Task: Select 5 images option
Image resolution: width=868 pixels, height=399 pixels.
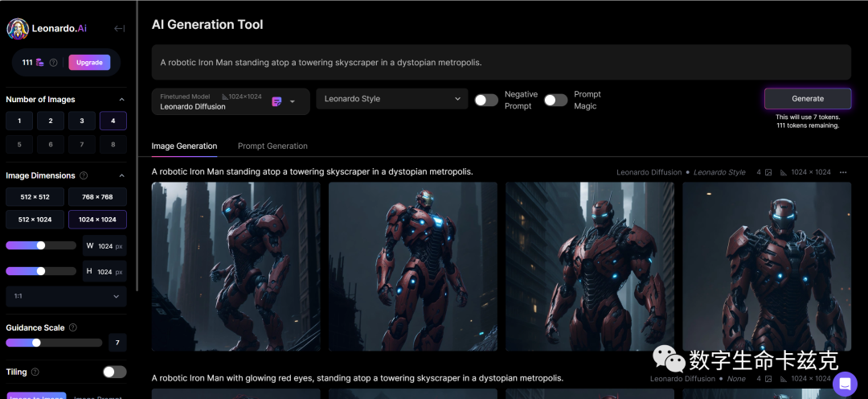Action: pyautogui.click(x=19, y=145)
